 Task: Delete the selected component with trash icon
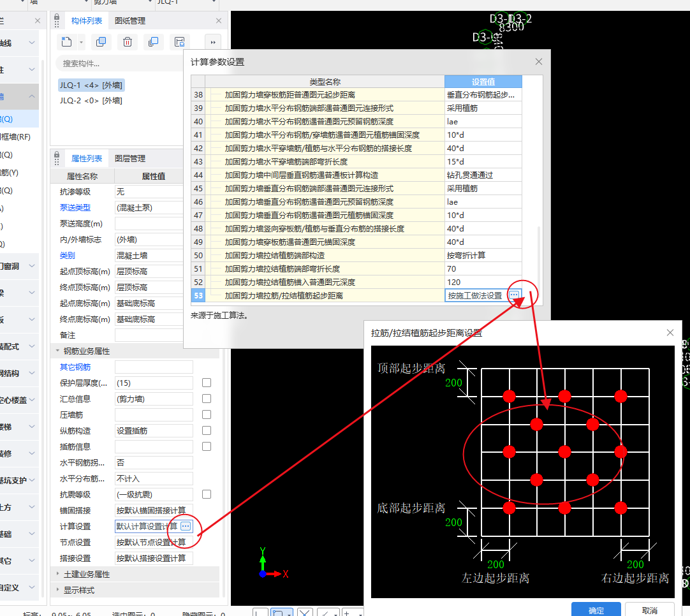pyautogui.click(x=127, y=42)
